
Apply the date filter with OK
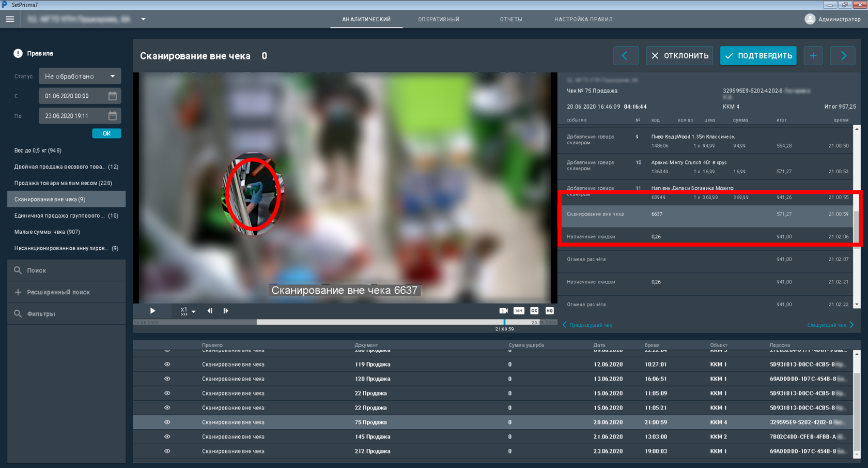coord(106,133)
